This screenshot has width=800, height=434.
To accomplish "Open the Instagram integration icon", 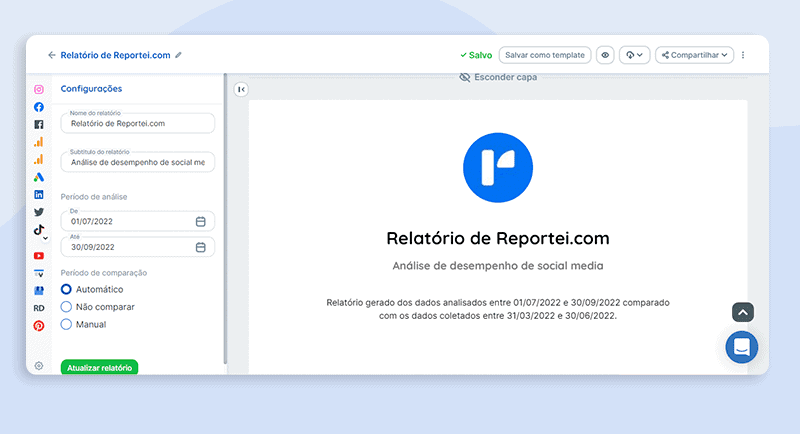I will pos(39,89).
